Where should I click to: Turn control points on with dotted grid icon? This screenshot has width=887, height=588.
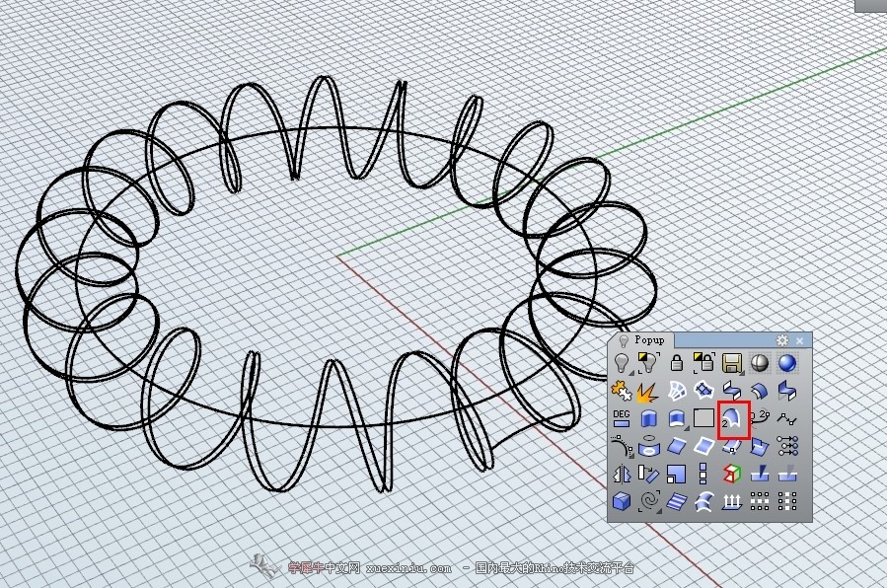759,501
